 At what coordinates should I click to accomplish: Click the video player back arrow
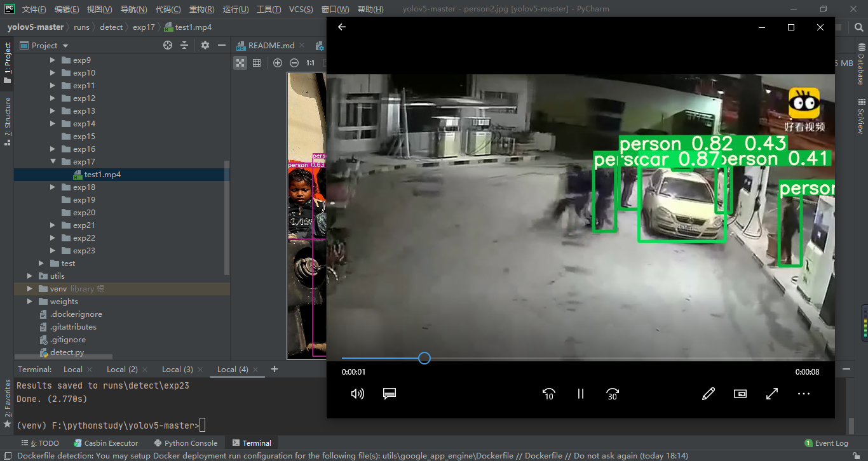[x=342, y=27]
